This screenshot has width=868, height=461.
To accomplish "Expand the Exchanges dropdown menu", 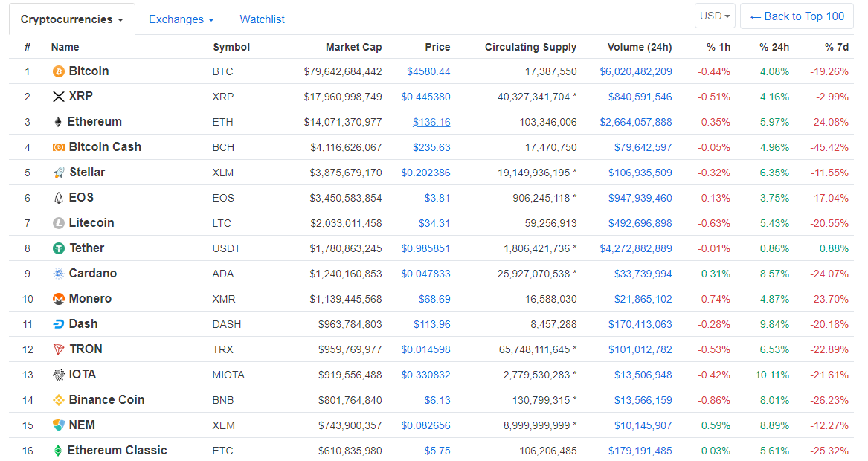I will [x=181, y=19].
